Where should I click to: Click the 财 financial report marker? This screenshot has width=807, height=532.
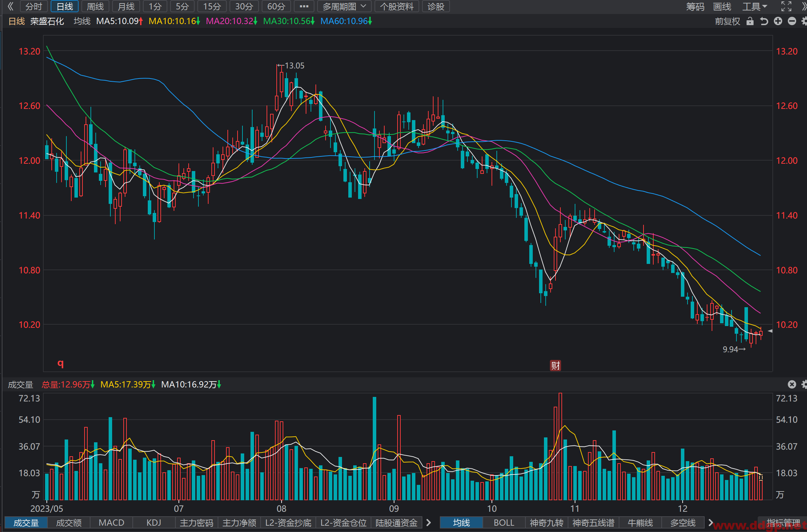click(x=555, y=365)
